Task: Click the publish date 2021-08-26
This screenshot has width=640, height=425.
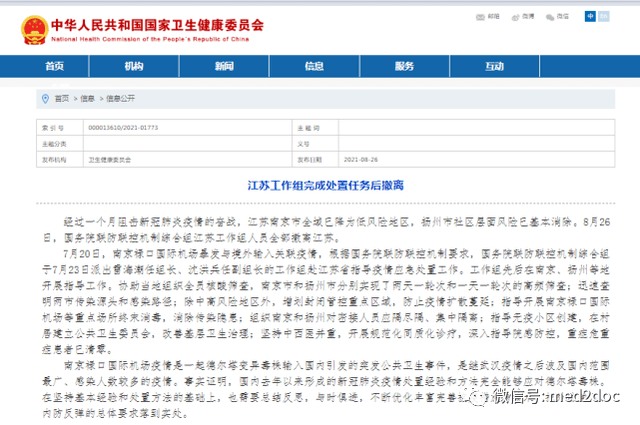Action: pos(361,160)
